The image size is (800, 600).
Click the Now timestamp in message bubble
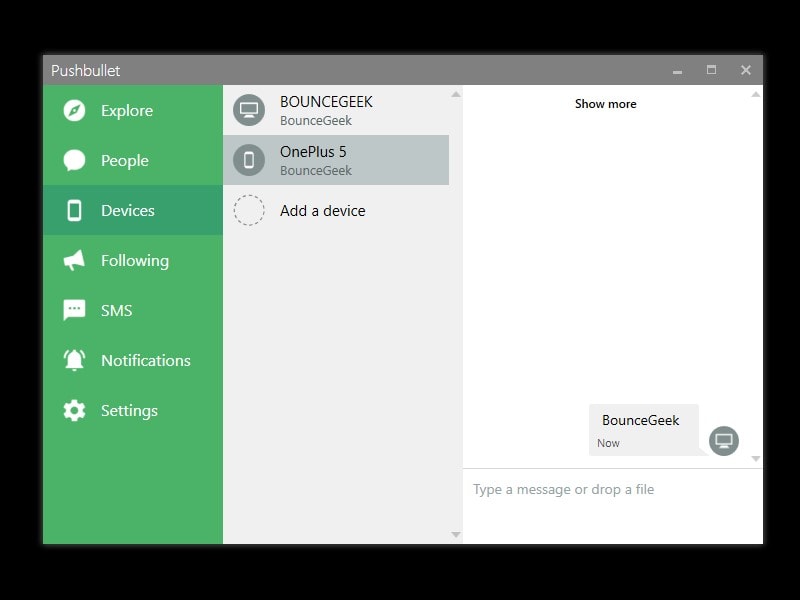(608, 443)
